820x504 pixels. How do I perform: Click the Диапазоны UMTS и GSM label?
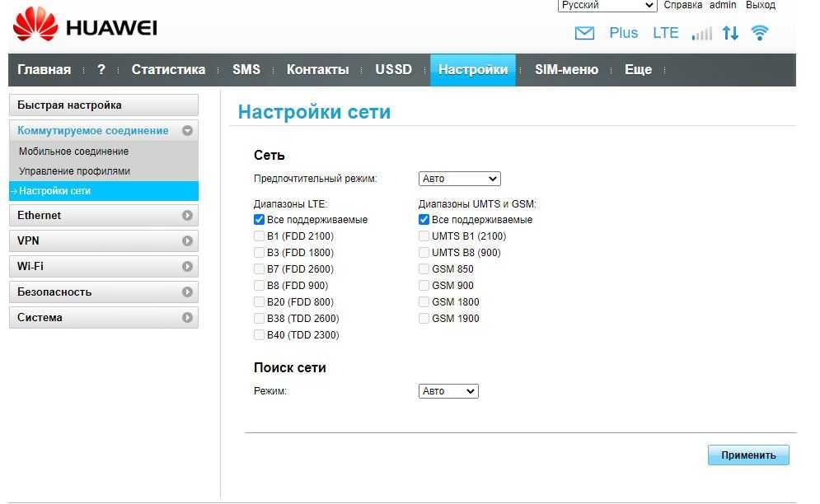477,204
